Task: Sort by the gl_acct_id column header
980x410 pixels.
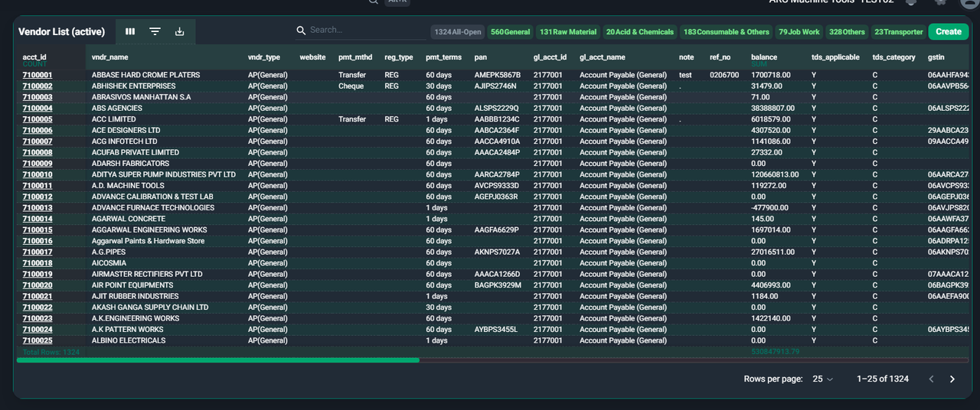Action: pyautogui.click(x=550, y=57)
